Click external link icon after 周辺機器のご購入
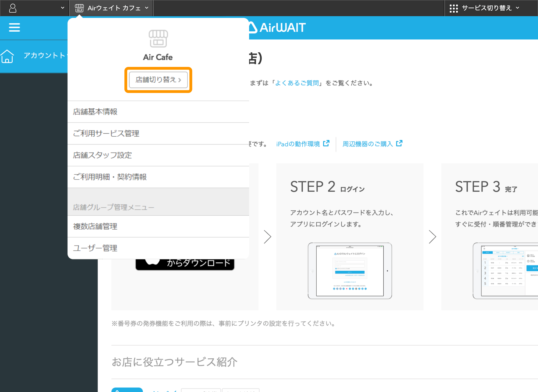The image size is (538, 392). pyautogui.click(x=399, y=143)
